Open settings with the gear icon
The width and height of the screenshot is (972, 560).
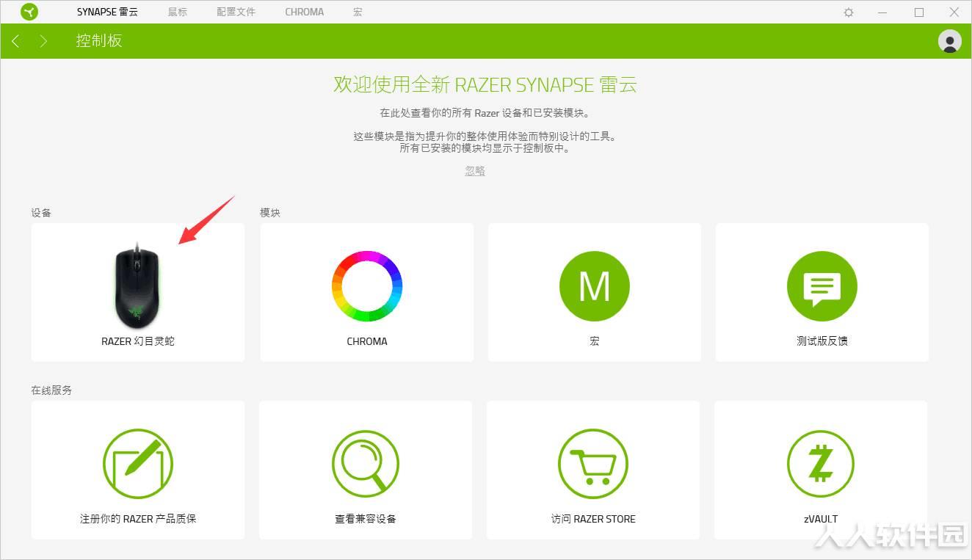coord(849,12)
